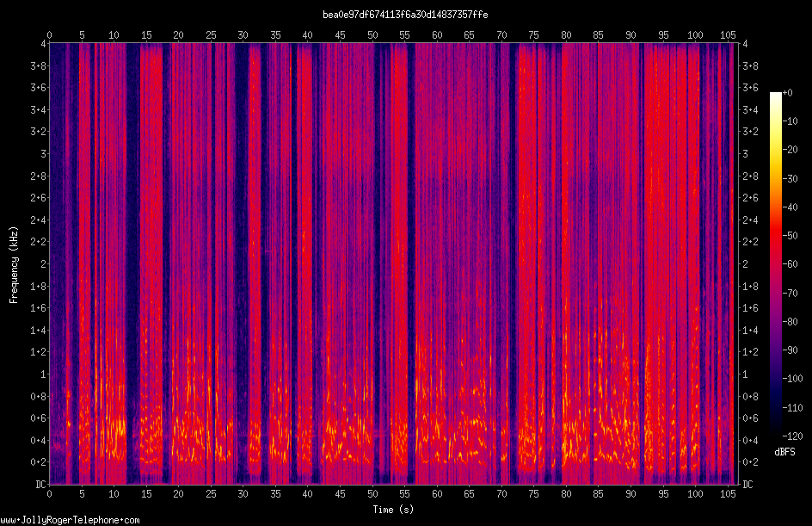Click the "-100" value on the color scale
The image size is (812, 526).
click(x=792, y=379)
